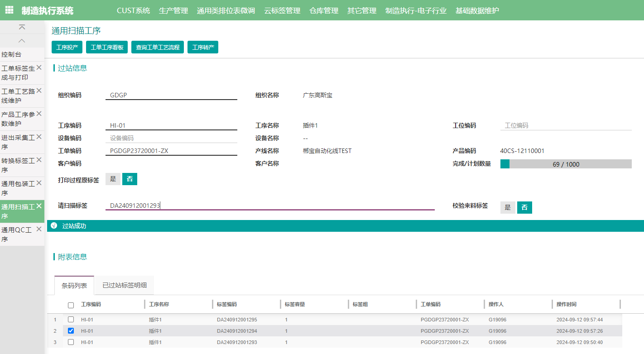644x354 pixels.
Task: Switch to 转换标签工序 sidebar tab
Action: point(18,165)
